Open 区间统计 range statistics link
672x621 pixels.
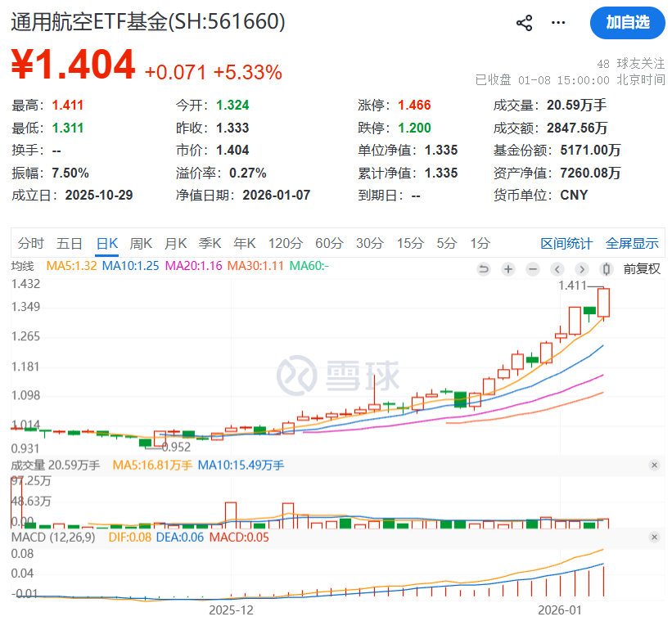coord(566,243)
